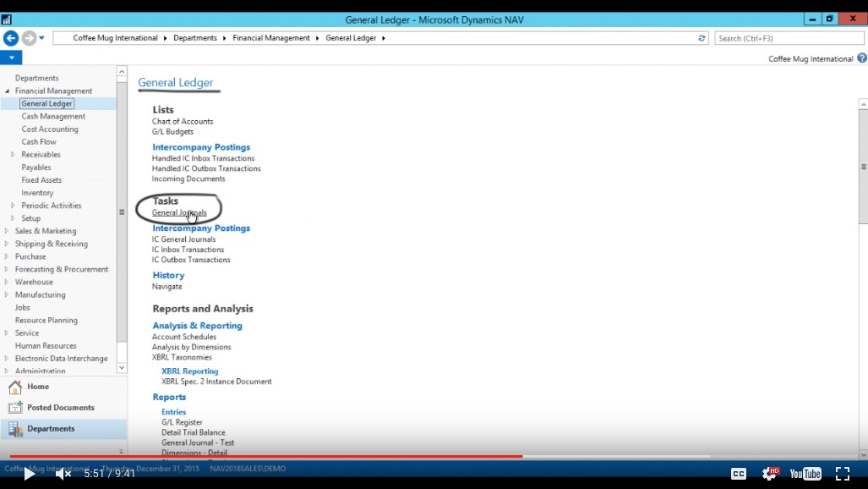Open IC Outbox Transactions link
868x489 pixels.
pos(191,260)
